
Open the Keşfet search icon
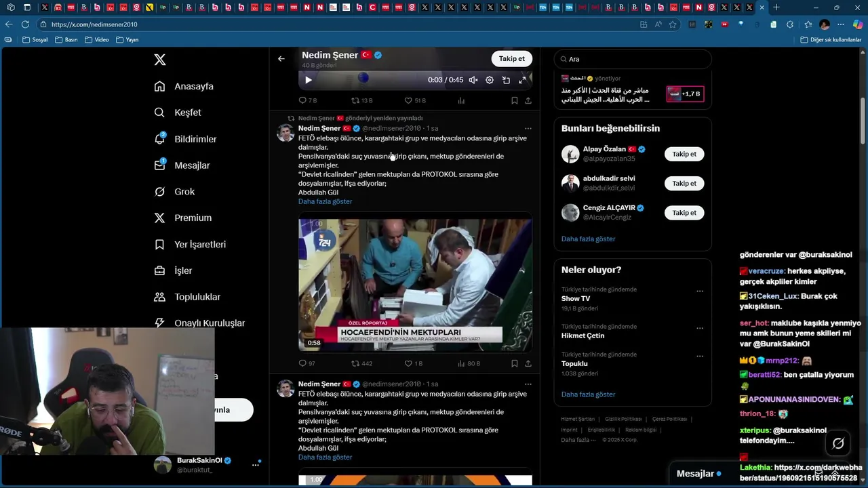[x=159, y=113]
